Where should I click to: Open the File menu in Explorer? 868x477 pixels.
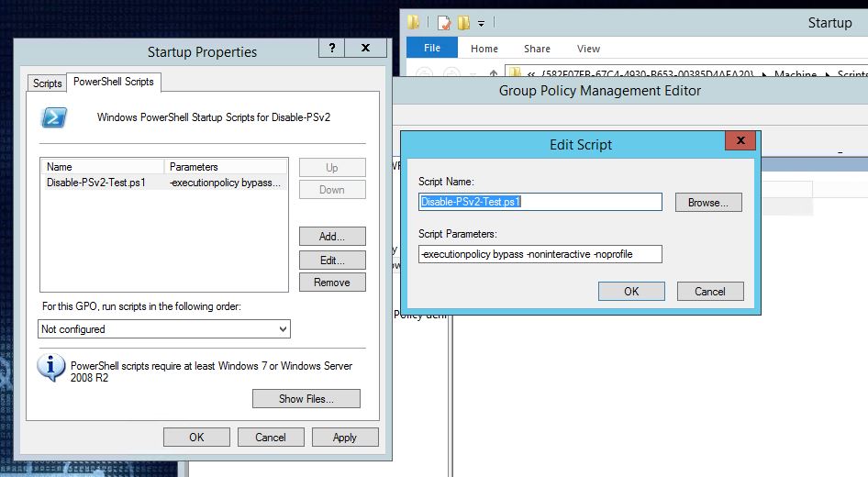point(432,48)
